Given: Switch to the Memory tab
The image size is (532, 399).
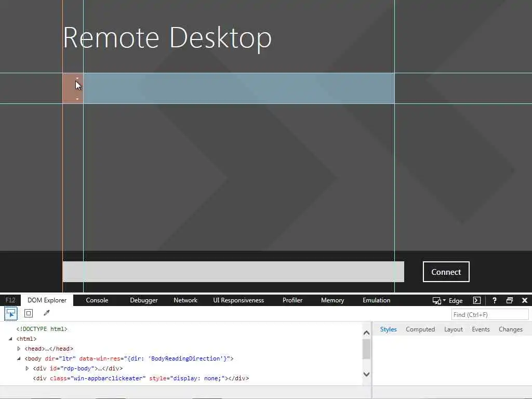Looking at the screenshot, I should (332, 300).
